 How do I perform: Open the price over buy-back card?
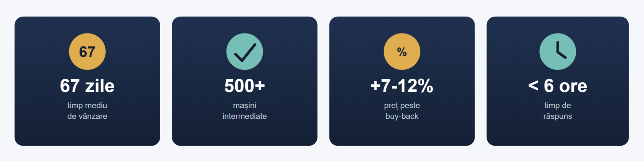point(402,81)
